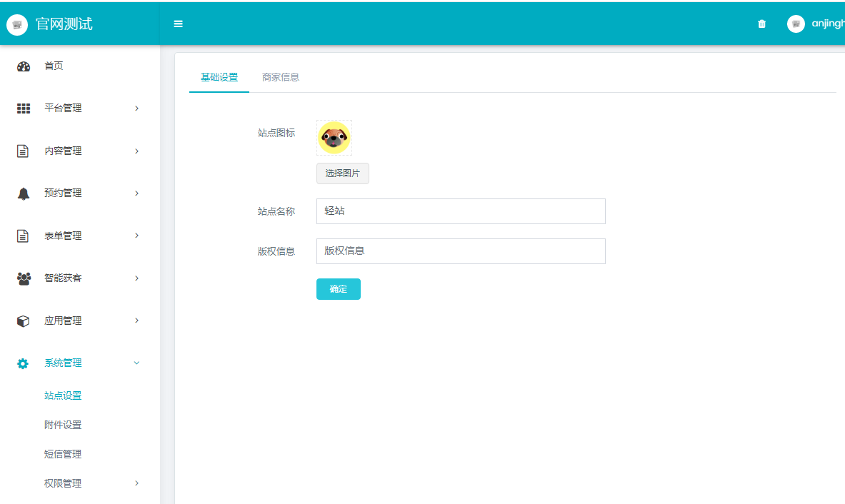845x504 pixels.
Task: Collapse the 系统管理 section chevron
Action: click(136, 363)
